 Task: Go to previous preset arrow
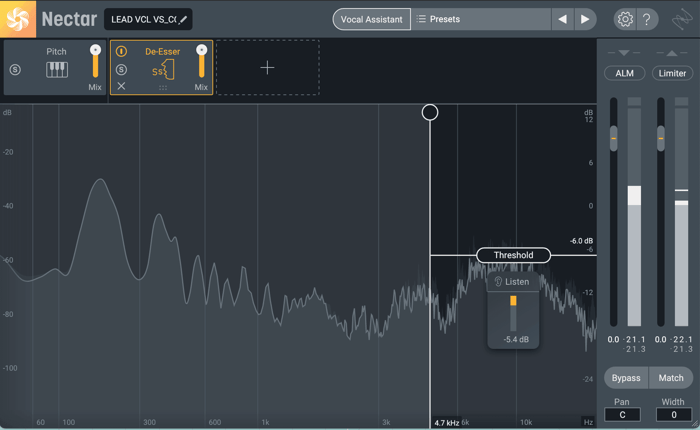tap(562, 20)
